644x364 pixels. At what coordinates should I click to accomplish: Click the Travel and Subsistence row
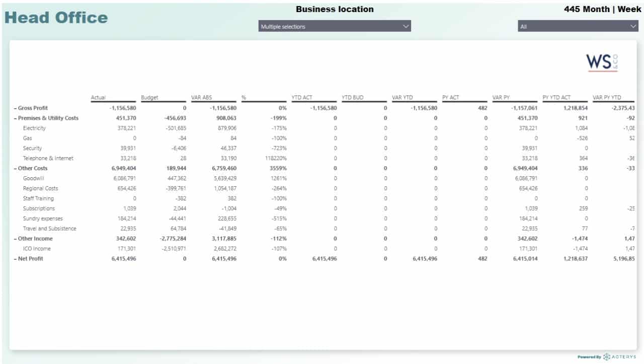(x=49, y=229)
